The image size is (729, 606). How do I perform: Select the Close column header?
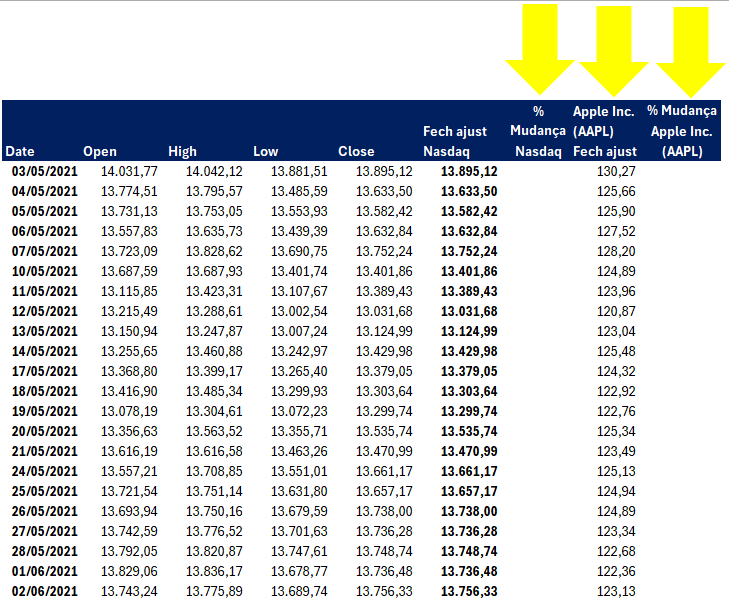[356, 151]
